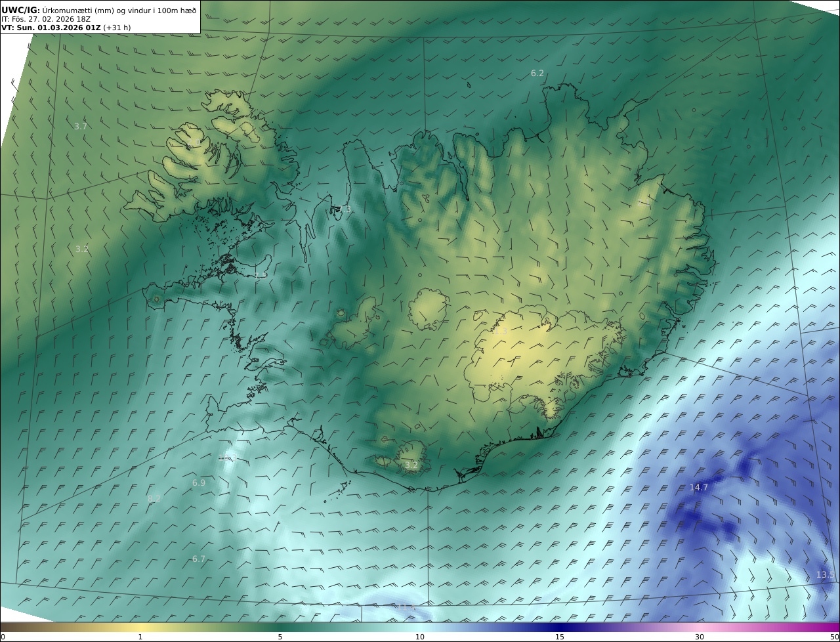840x642 pixels.
Task: Click the 2.0 value label on the Westfjords
Action: [194, 142]
